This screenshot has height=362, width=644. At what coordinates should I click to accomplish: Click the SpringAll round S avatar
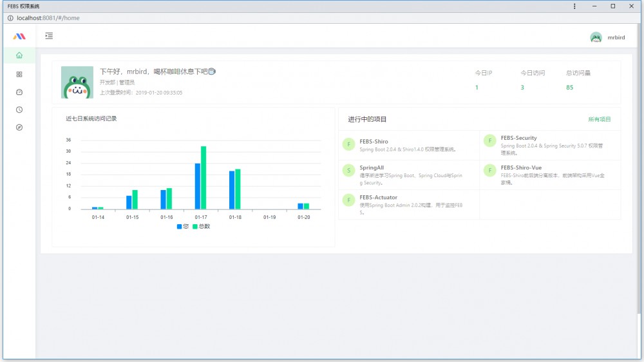(x=348, y=170)
